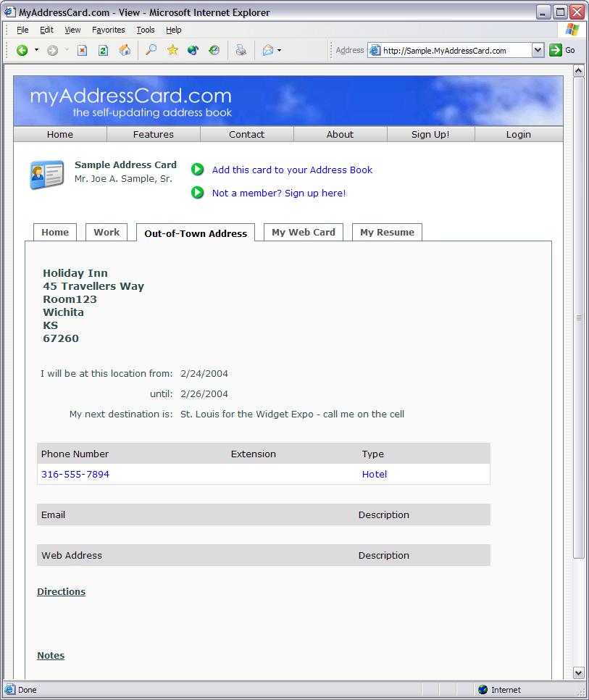Click the zip code 67260

61,338
